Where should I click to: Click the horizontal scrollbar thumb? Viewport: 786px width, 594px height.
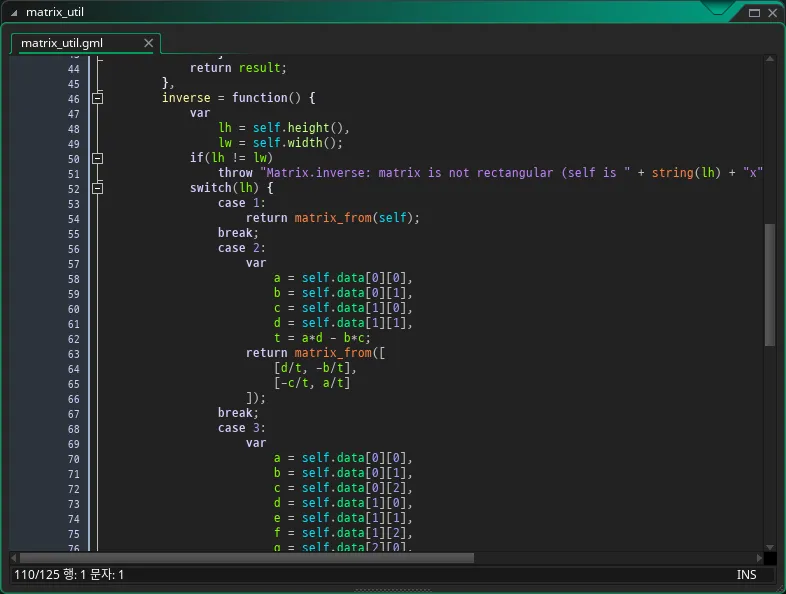tap(246, 558)
